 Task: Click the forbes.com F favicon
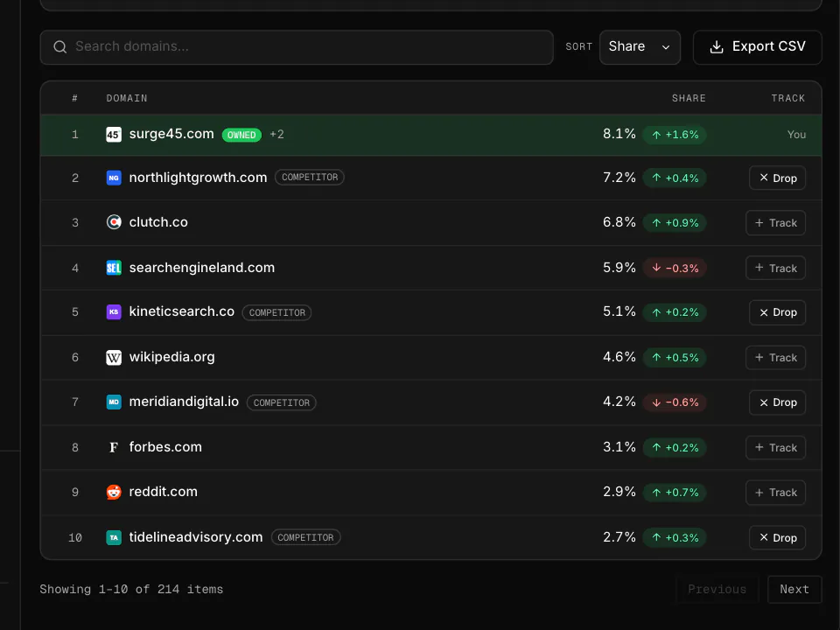click(x=114, y=447)
